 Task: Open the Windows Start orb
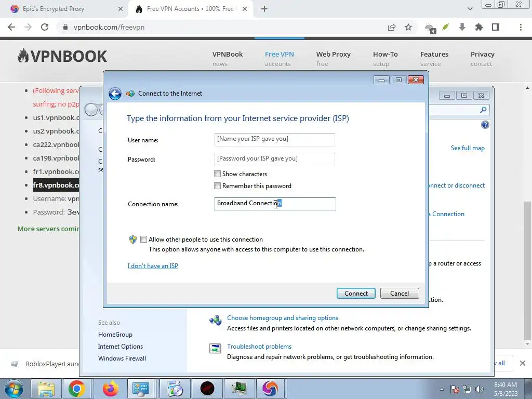[x=14, y=389]
